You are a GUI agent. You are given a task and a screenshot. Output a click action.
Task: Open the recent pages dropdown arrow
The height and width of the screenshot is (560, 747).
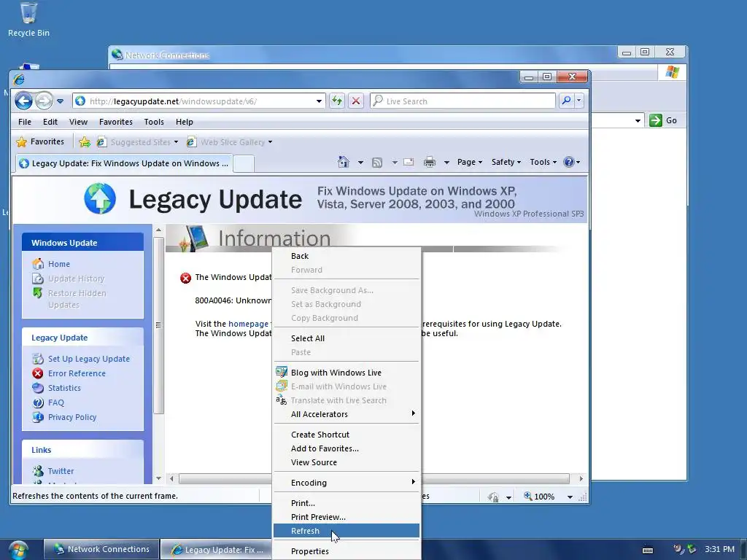tap(60, 101)
